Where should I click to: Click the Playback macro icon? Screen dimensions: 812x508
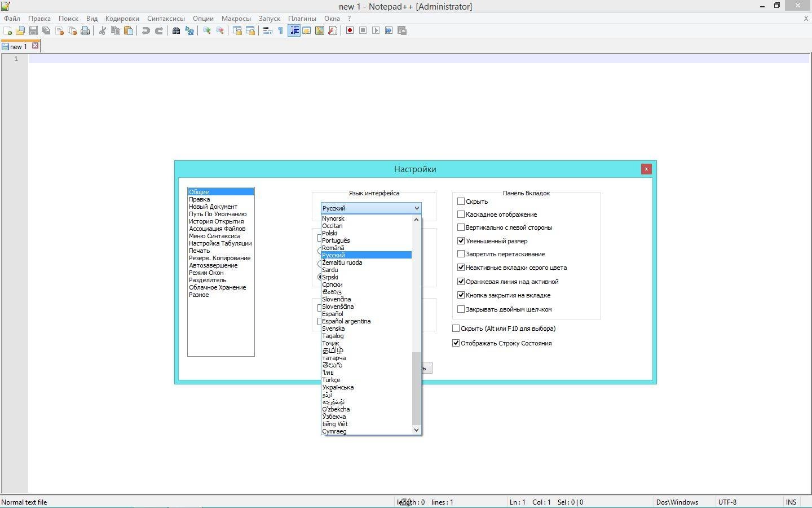(376, 30)
